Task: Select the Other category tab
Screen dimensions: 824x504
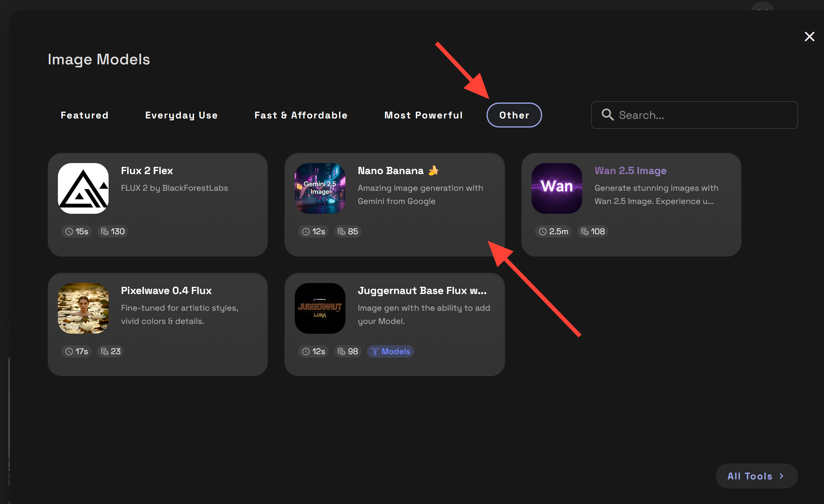Action: click(x=514, y=115)
